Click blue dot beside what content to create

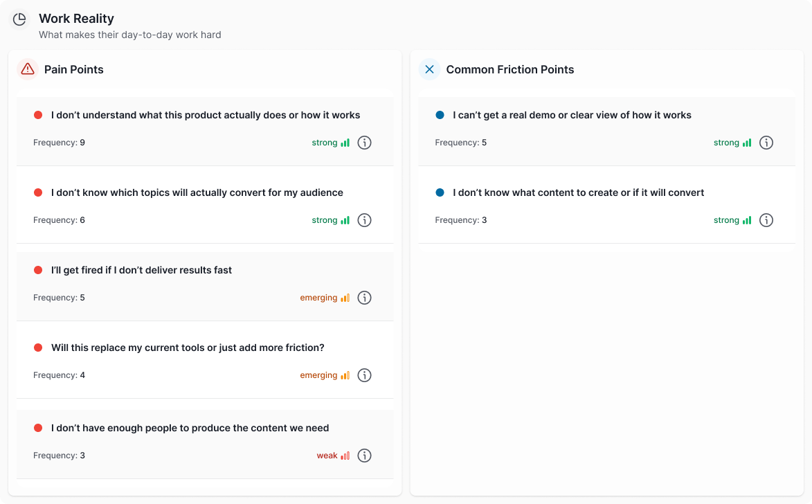pyautogui.click(x=440, y=192)
